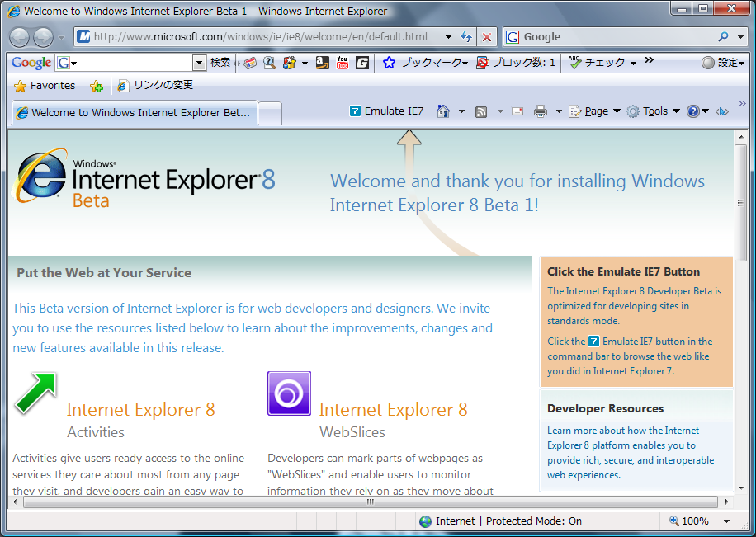Screen dimensions: 756x537
Task: Click the browser Back arrow button
Action: point(20,37)
